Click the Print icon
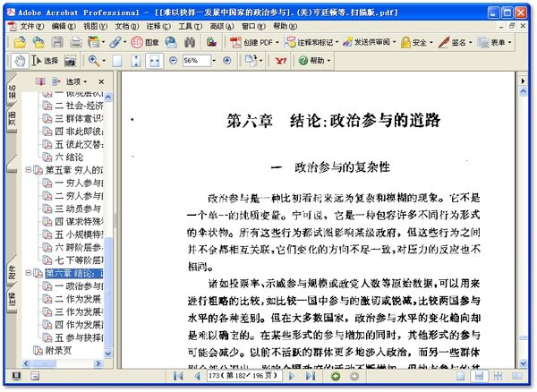The width and height of the screenshot is (537, 392). coord(76,42)
